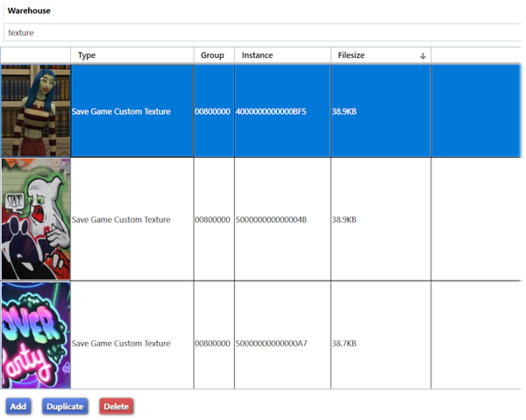Select the row with instance 50000000000000A7
Image resolution: width=526 pixels, height=420 pixels.
pos(271,344)
